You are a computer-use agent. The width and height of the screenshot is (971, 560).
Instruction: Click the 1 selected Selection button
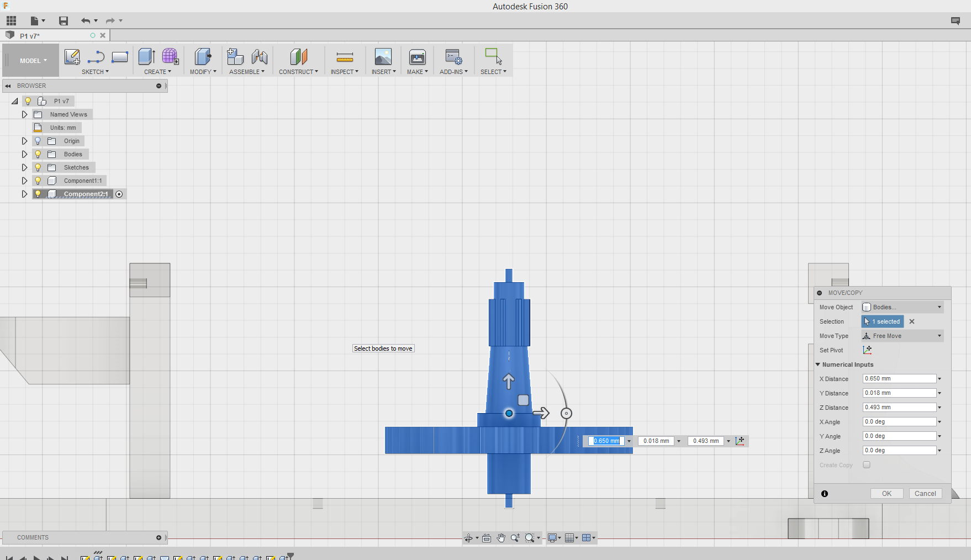click(x=883, y=321)
